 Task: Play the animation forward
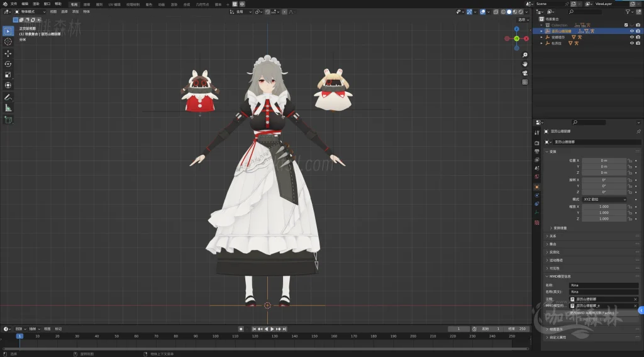tap(272, 329)
